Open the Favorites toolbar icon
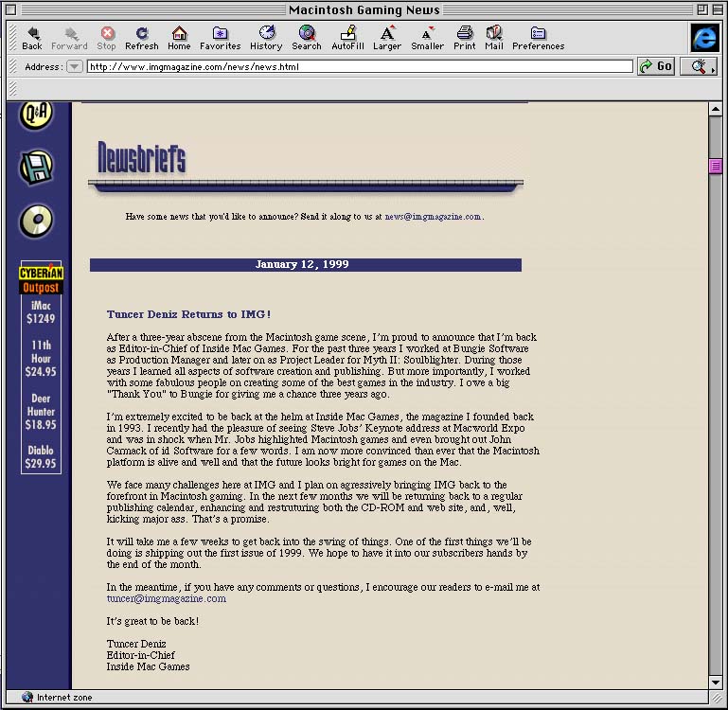The image size is (728, 710). pos(220,38)
